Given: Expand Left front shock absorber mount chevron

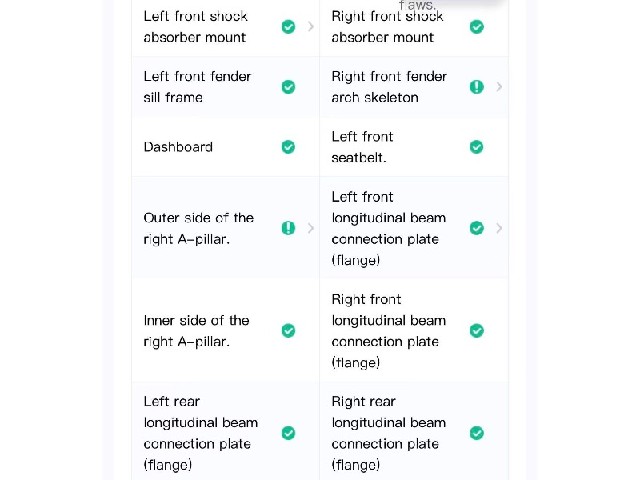Looking at the screenshot, I should pos(311,27).
